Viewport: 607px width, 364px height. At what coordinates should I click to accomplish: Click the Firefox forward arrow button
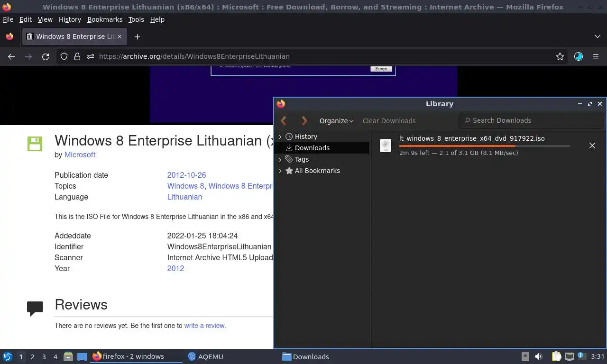pos(28,56)
